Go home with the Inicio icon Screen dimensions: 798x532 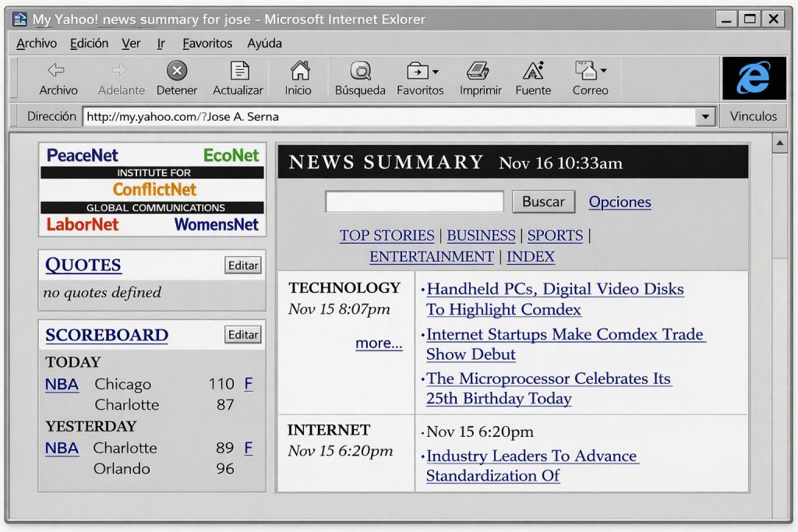[x=300, y=71]
